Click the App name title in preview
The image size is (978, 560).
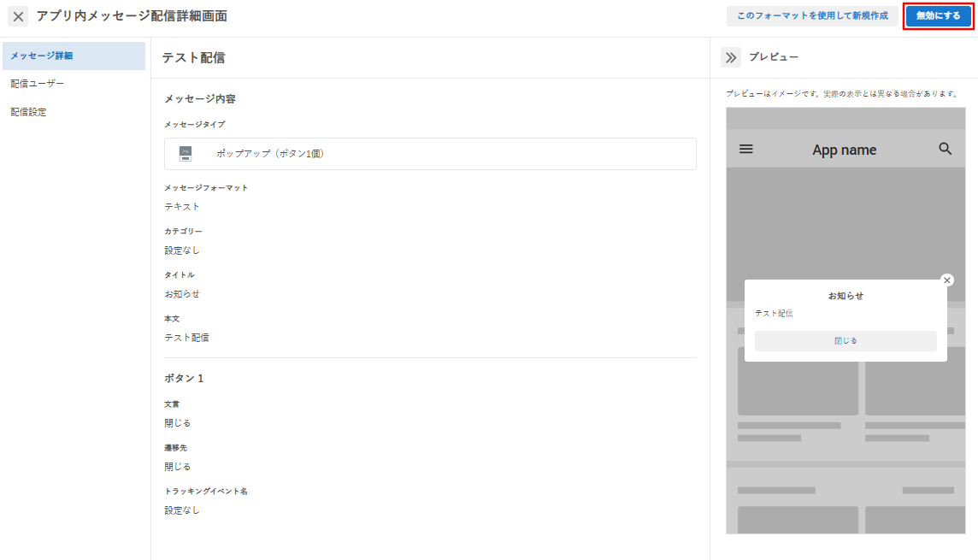844,150
